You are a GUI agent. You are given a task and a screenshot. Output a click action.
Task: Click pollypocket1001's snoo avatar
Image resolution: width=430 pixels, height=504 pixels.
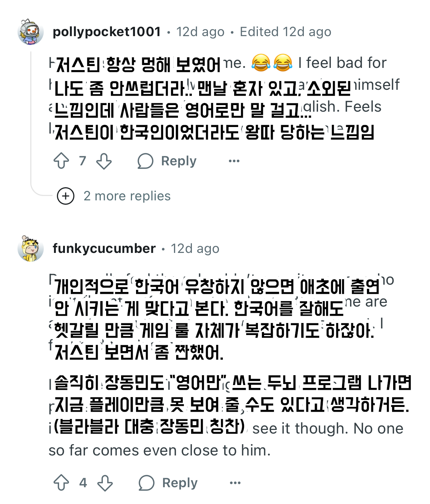(31, 32)
